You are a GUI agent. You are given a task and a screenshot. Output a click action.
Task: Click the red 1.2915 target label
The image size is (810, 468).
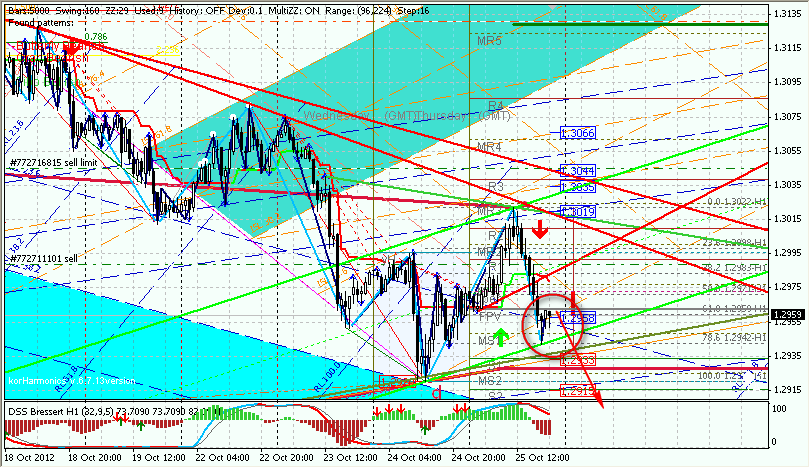coord(578,391)
